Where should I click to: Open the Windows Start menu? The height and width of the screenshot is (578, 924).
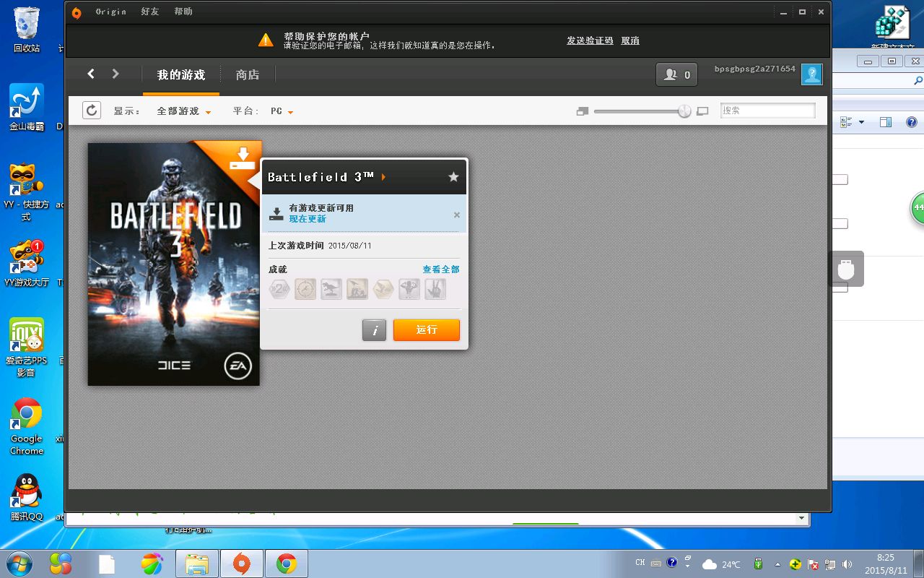19,564
